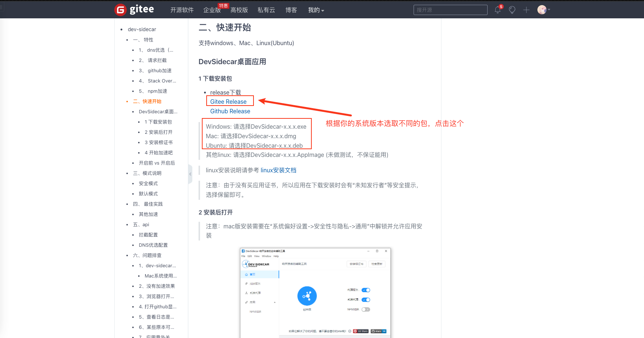Select 系统代理 icon in DevSidecar sidebar
644x338 pixels.
[x=246, y=293]
